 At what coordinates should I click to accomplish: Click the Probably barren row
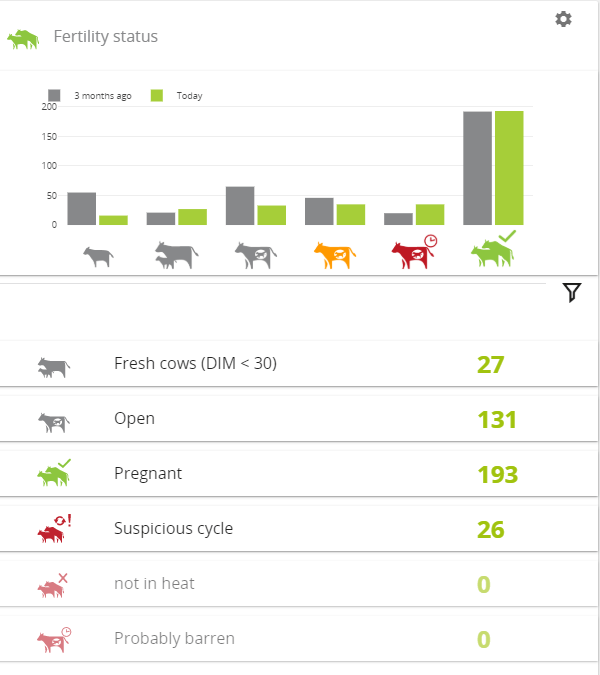(299, 639)
